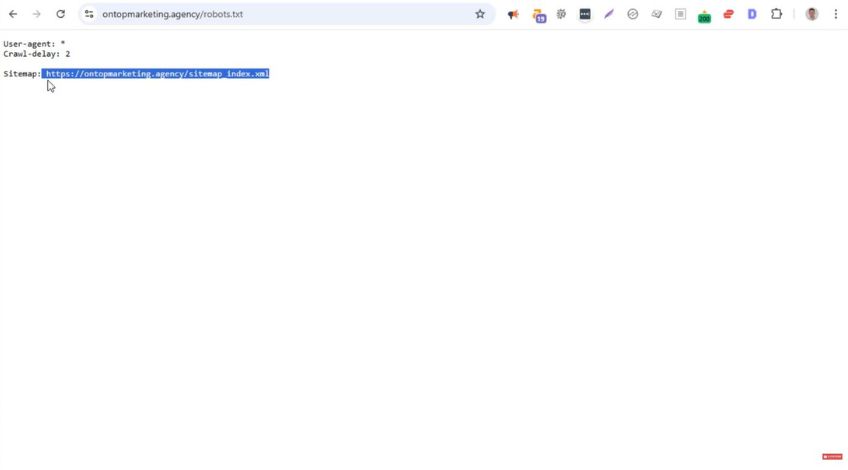Click the 'User-agent: *' line
The width and height of the screenshot is (848, 470).
point(34,44)
